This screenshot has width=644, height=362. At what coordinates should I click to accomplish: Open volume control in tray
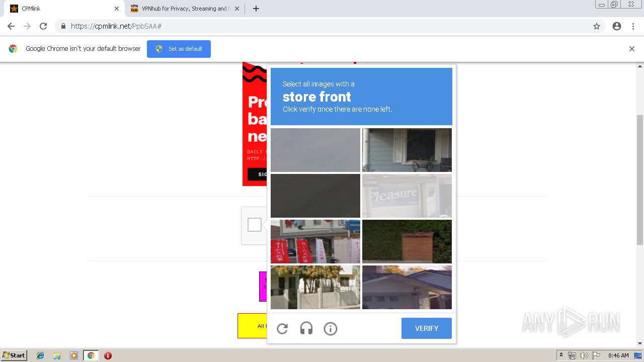tap(584, 355)
